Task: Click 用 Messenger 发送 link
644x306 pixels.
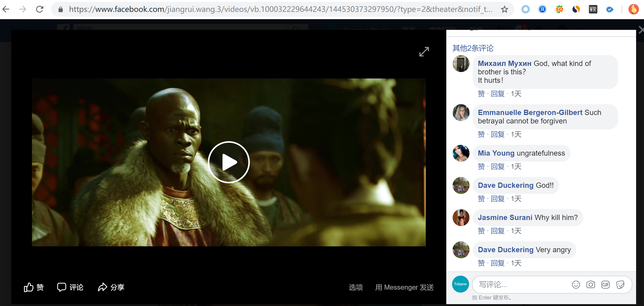Action: click(404, 287)
